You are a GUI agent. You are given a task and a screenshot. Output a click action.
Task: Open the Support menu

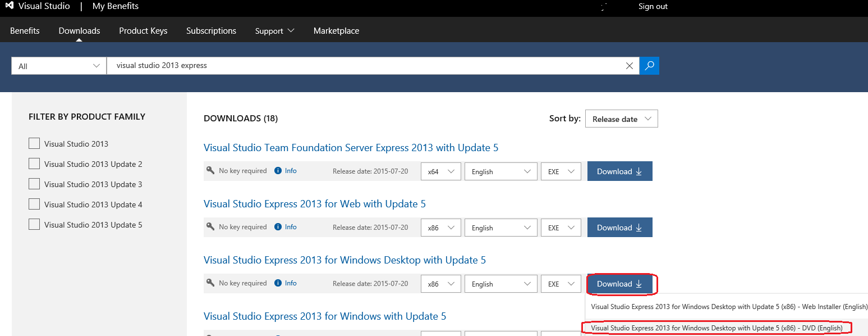(x=274, y=30)
